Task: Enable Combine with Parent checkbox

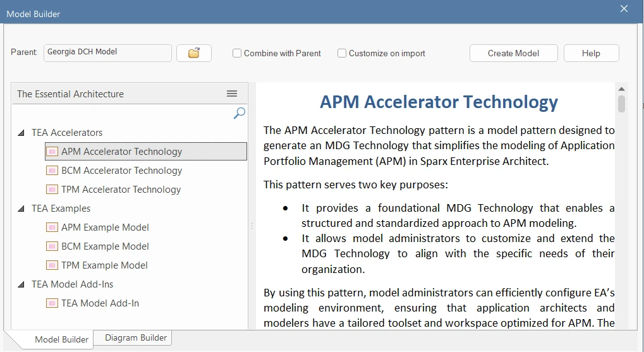Action: tap(237, 53)
